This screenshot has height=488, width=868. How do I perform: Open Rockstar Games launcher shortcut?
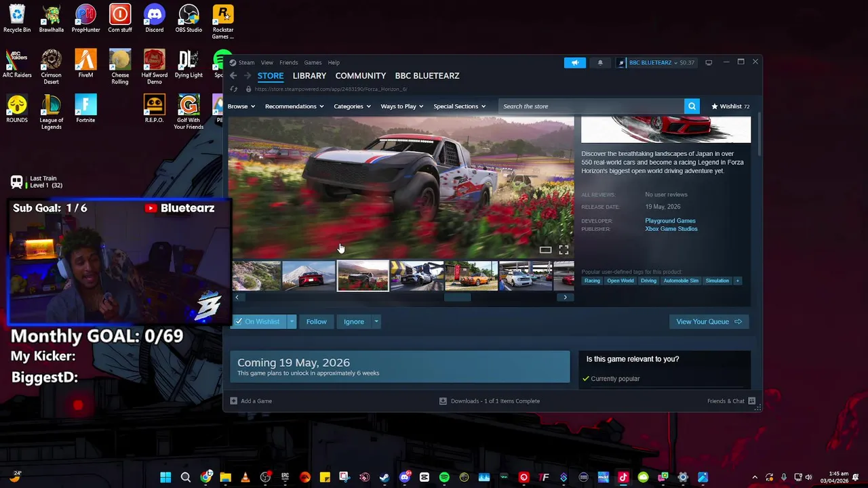[222, 22]
